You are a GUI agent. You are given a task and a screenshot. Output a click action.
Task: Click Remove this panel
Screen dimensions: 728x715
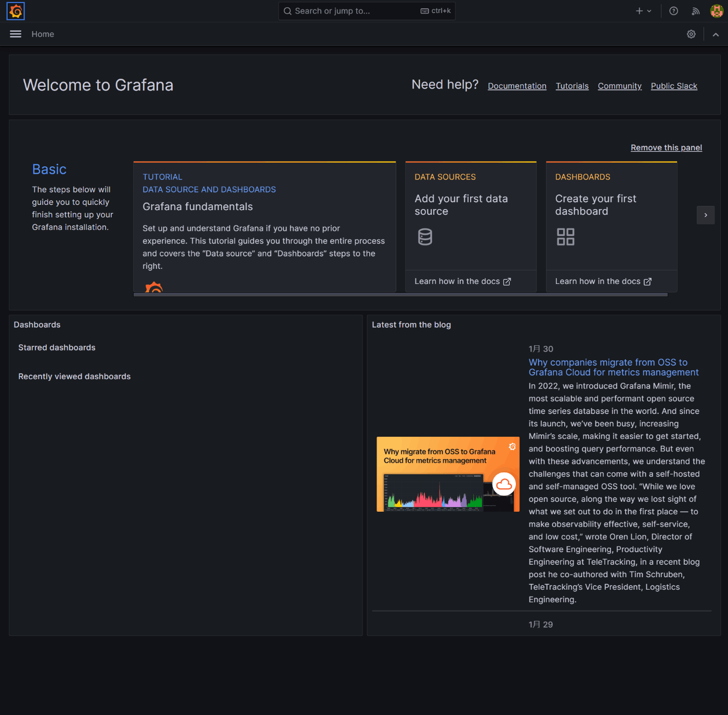(x=666, y=148)
